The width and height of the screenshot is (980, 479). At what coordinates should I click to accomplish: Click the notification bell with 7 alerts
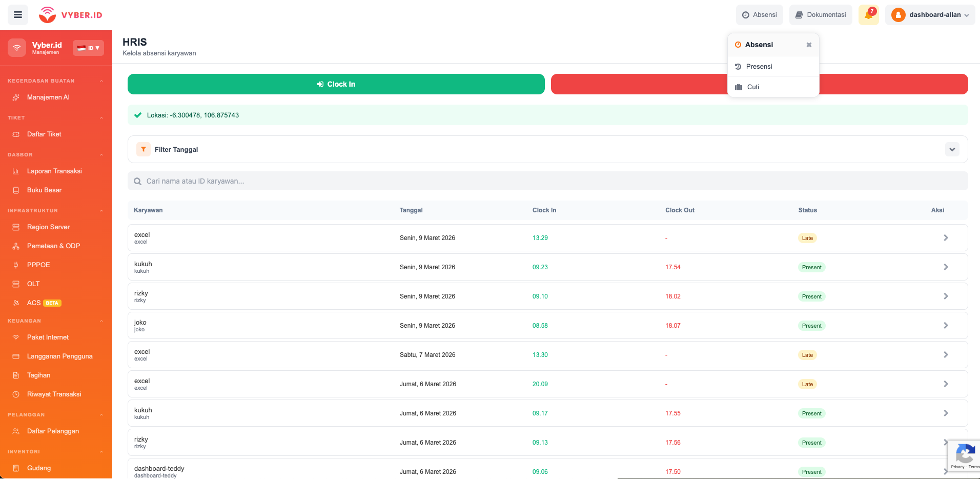(868, 14)
